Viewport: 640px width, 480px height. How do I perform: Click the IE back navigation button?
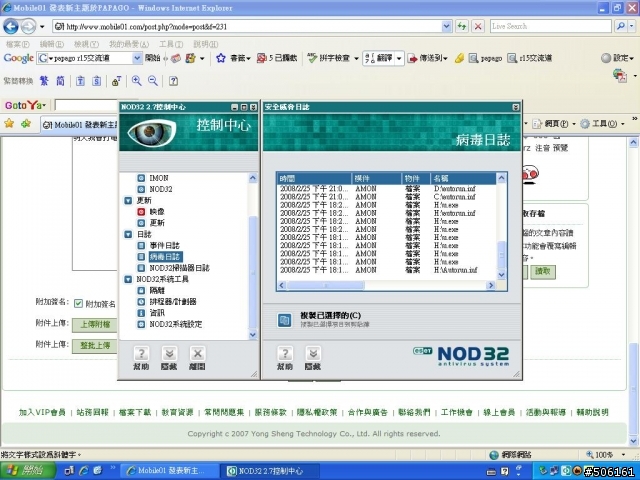tap(11, 27)
